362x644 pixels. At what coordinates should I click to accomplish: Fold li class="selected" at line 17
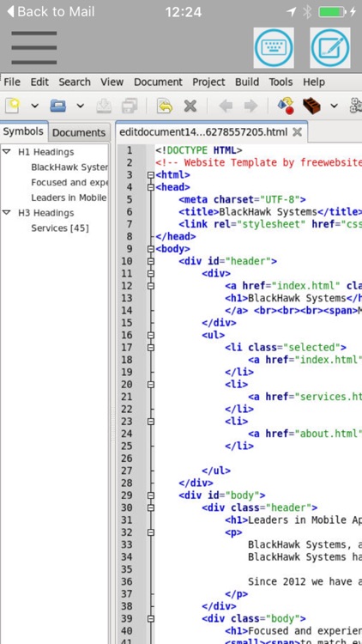point(151,348)
